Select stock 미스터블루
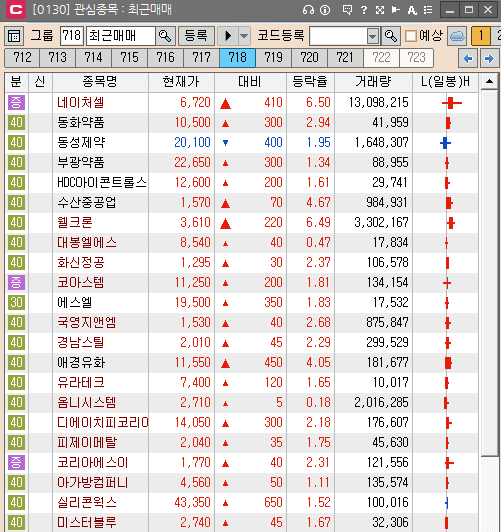Image resolution: width=501 pixels, height=532 pixels. click(86, 522)
